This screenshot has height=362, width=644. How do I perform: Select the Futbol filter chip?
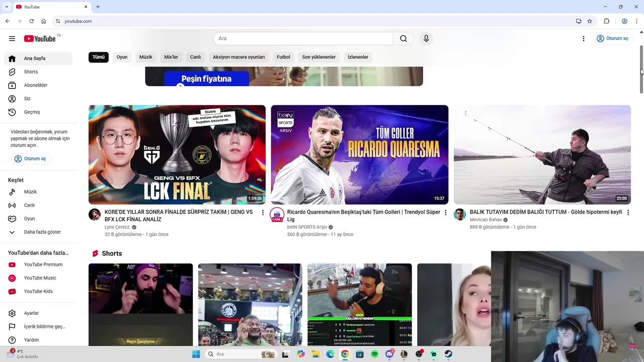click(283, 57)
